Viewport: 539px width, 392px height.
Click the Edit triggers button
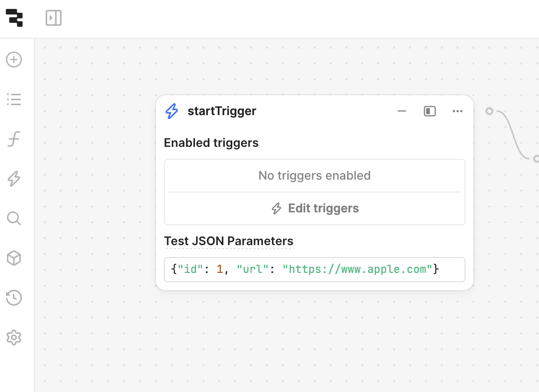point(315,208)
